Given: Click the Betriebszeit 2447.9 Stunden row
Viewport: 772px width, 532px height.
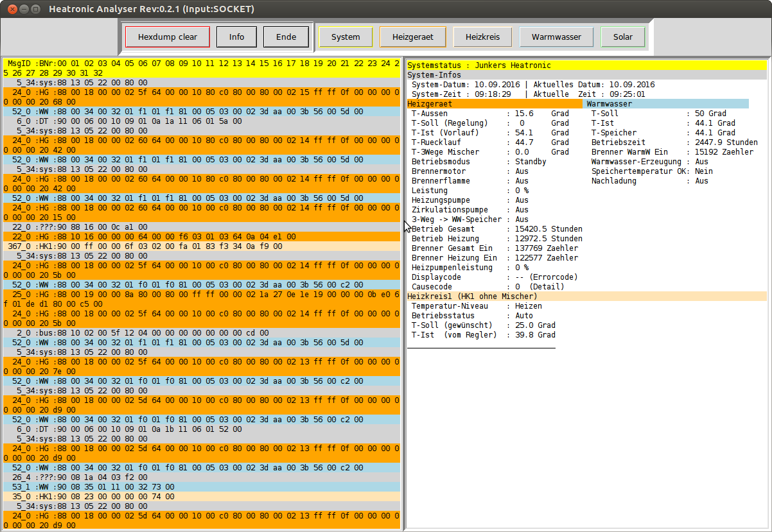Looking at the screenshot, I should pyautogui.click(x=674, y=142).
